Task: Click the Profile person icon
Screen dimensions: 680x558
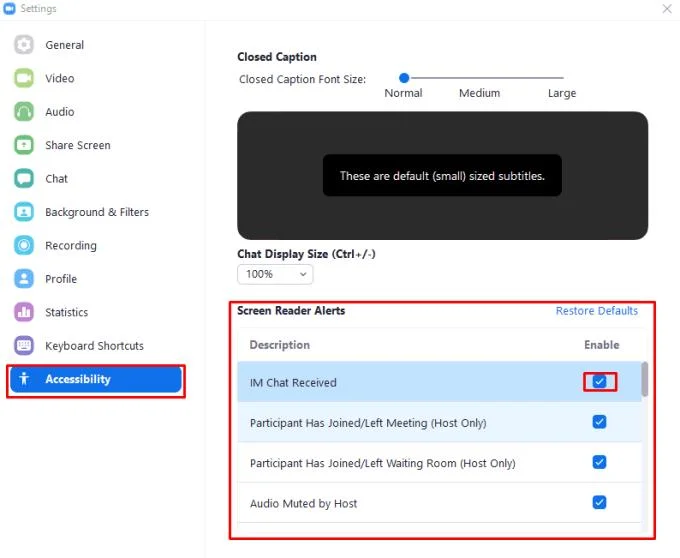Action: tap(24, 278)
